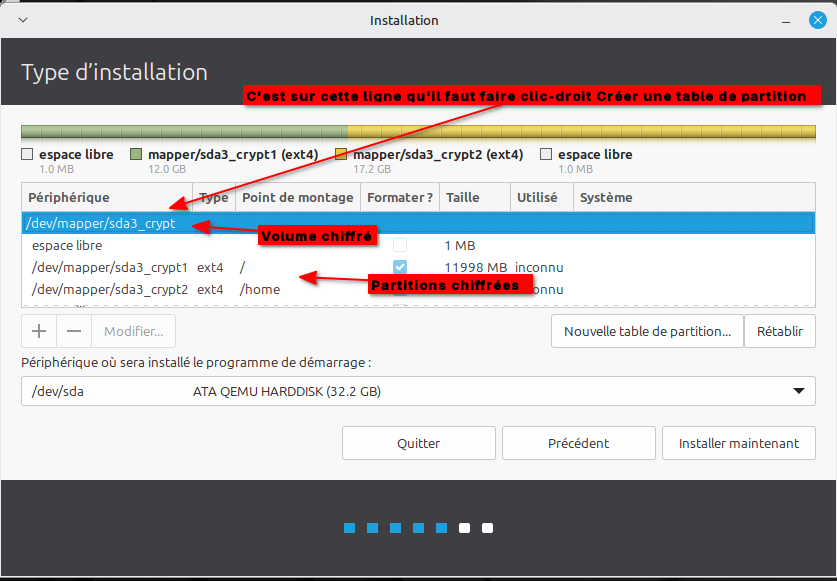Toggle the mapper/sda3_crypt2 (ext4) legend checkbox
This screenshot has width=837, height=581.
tap(340, 154)
